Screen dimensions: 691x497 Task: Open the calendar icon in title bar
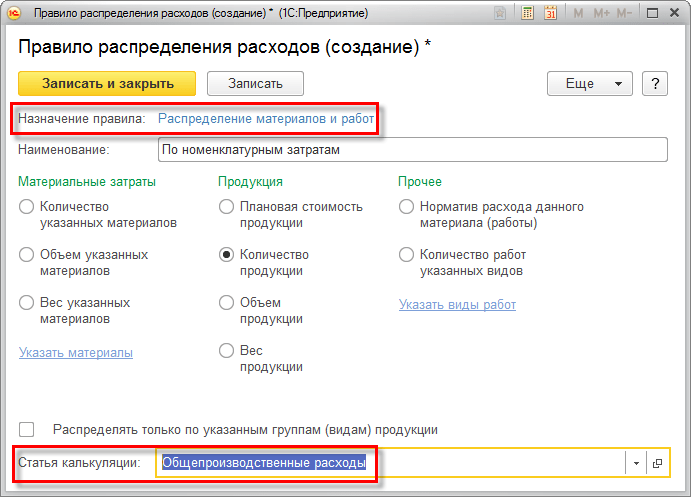[550, 15]
